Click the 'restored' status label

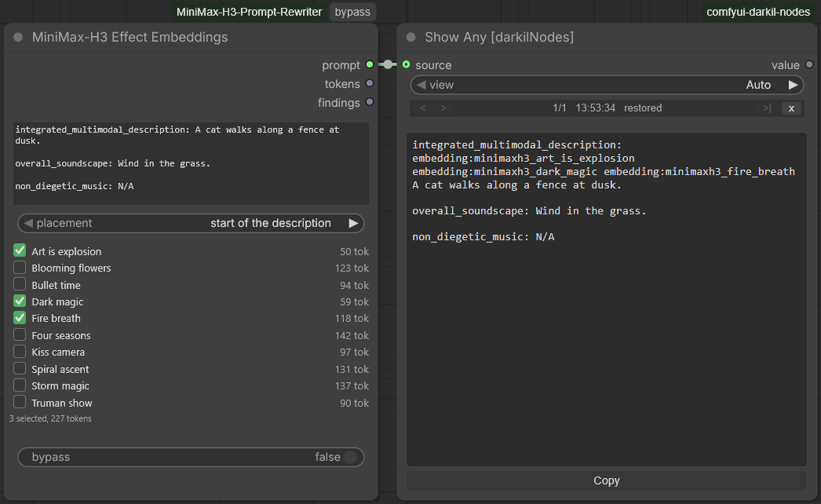643,108
